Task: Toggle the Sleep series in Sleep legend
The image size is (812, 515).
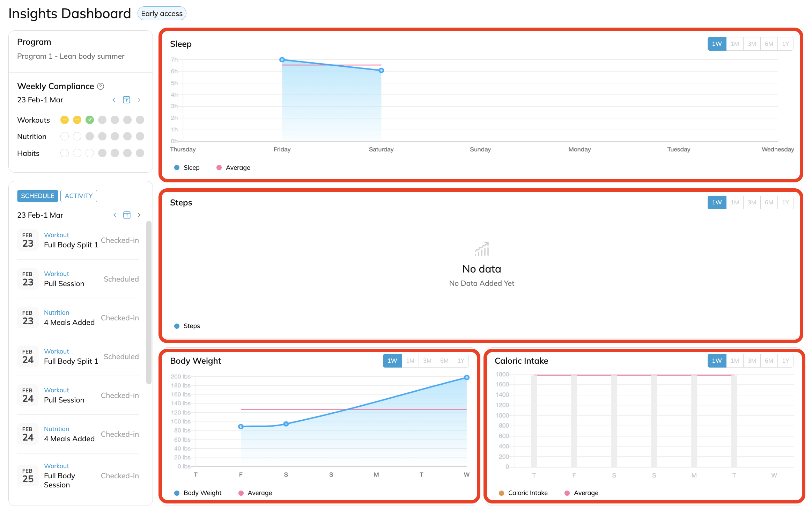Action: pyautogui.click(x=187, y=168)
